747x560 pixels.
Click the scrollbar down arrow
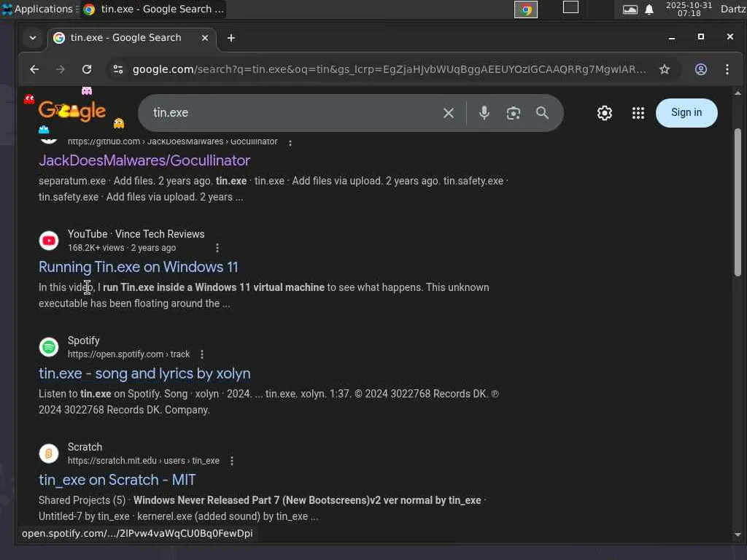pyautogui.click(x=738, y=534)
